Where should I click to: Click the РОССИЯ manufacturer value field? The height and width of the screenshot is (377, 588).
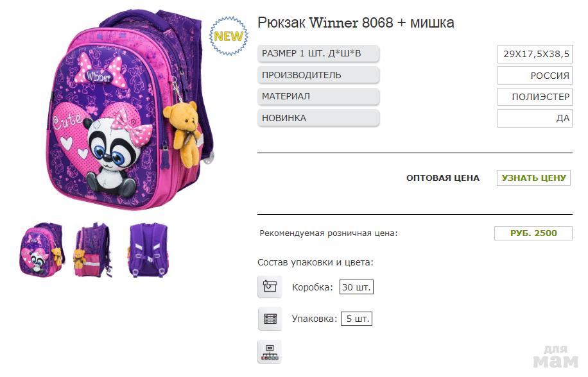pos(535,75)
